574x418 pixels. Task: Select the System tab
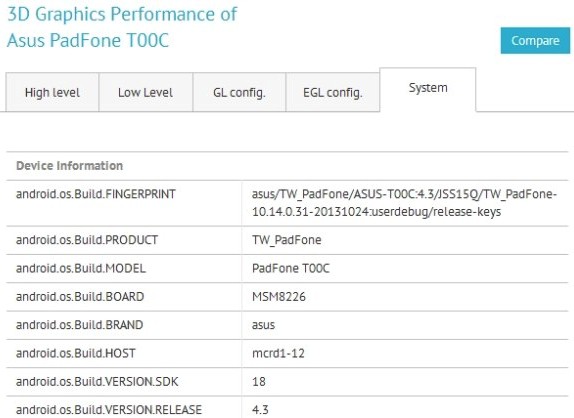pos(428,89)
